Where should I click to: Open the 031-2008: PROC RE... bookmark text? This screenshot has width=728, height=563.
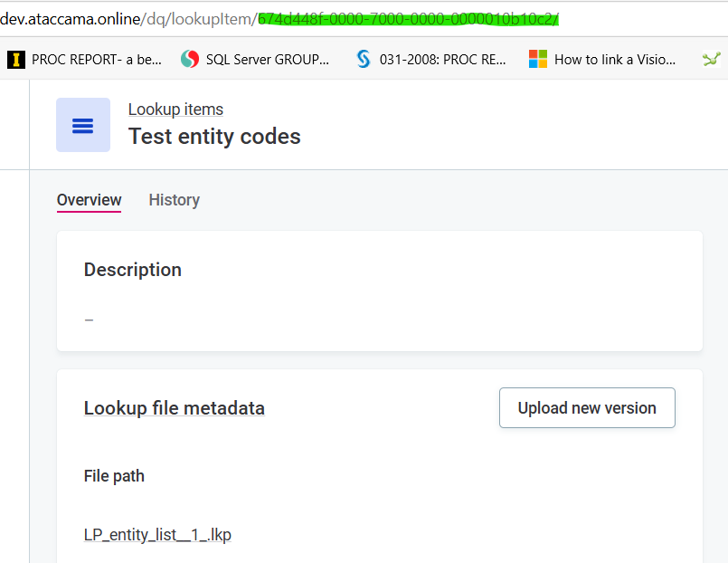click(x=442, y=60)
